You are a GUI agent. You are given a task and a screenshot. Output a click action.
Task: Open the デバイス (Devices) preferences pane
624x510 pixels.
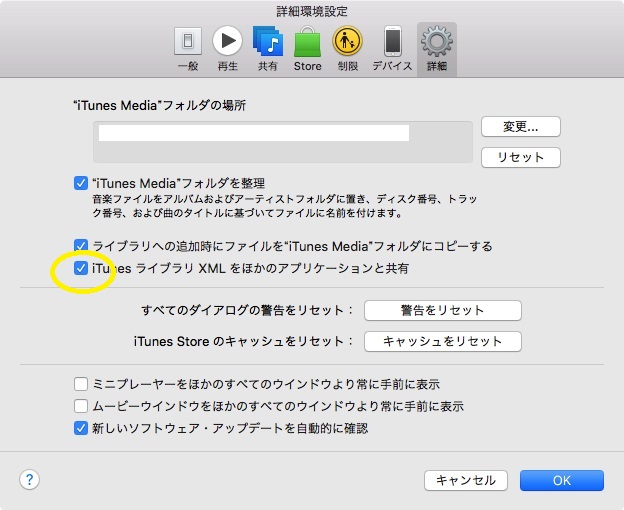coord(392,49)
